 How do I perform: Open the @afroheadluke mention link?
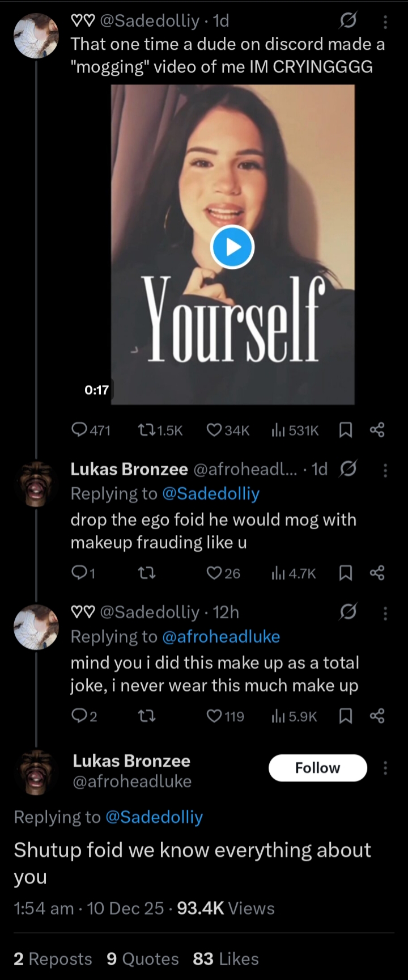221,636
